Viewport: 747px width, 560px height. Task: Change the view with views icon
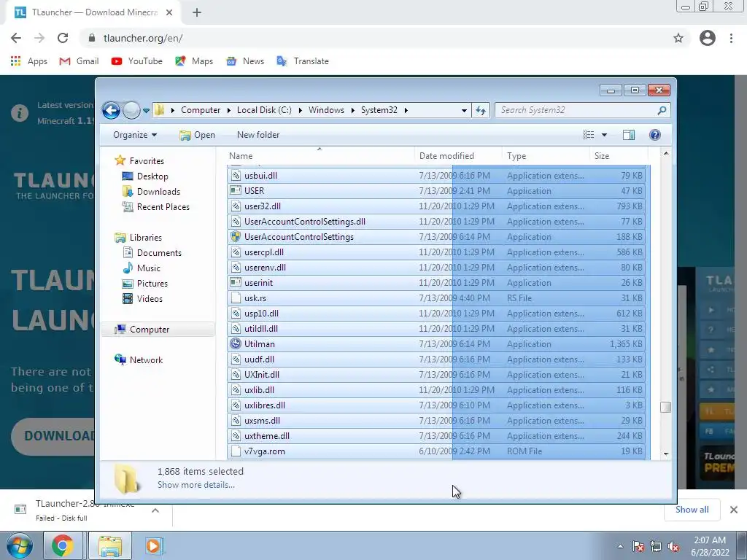[589, 135]
